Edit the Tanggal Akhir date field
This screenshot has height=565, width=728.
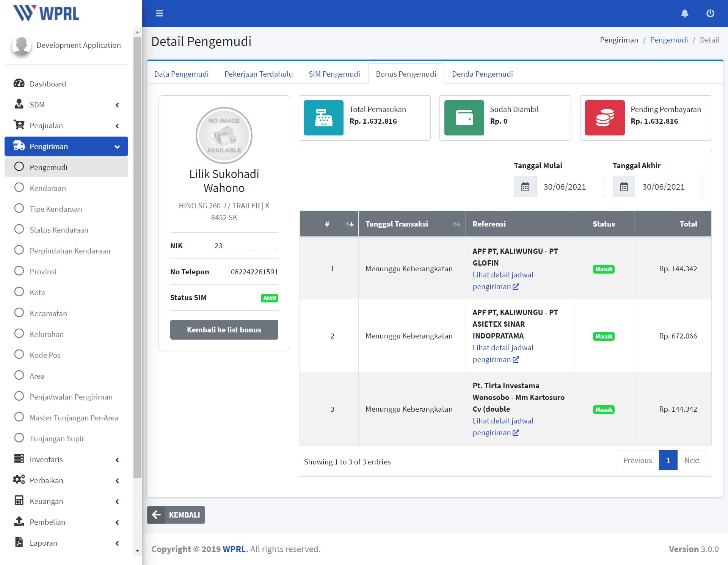click(668, 187)
